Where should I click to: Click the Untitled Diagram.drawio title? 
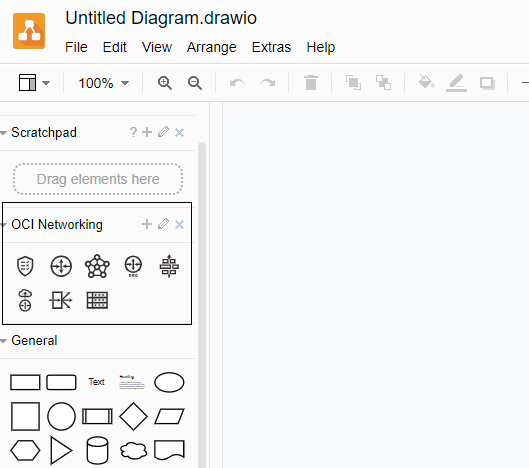click(x=161, y=18)
